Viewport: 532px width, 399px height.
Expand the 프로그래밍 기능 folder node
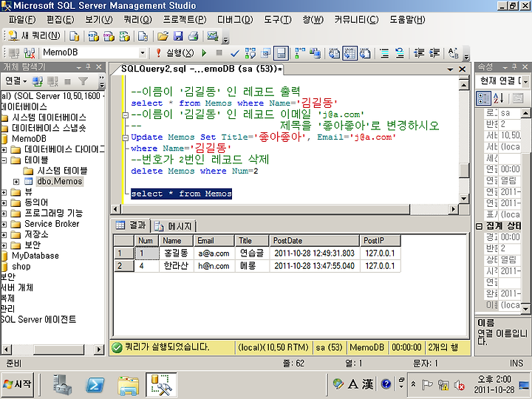pos(4,214)
